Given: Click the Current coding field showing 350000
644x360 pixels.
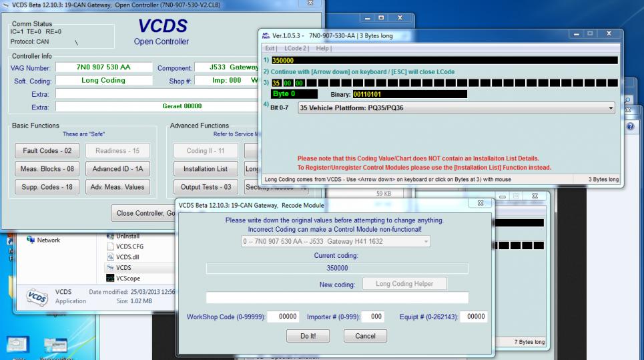Looking at the screenshot, I should click(x=337, y=268).
